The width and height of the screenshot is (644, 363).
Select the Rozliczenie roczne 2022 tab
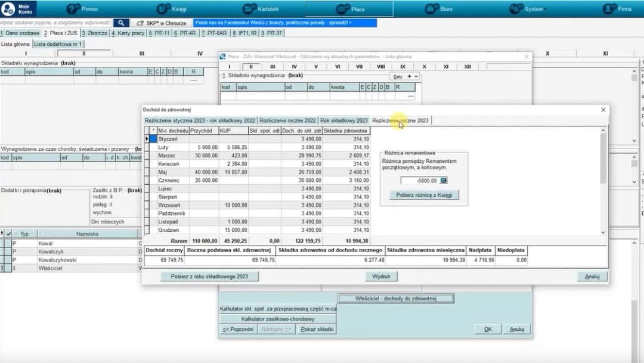pos(287,120)
